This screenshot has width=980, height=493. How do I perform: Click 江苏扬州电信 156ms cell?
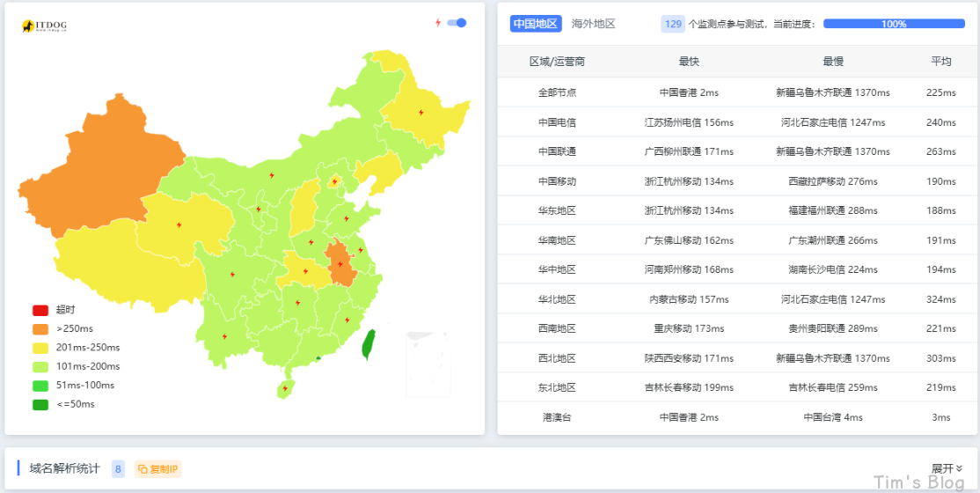click(x=689, y=122)
